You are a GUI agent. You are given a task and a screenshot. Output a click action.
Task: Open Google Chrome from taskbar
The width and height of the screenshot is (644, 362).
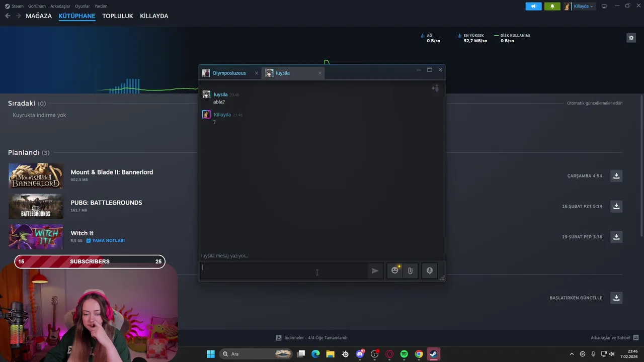click(419, 354)
